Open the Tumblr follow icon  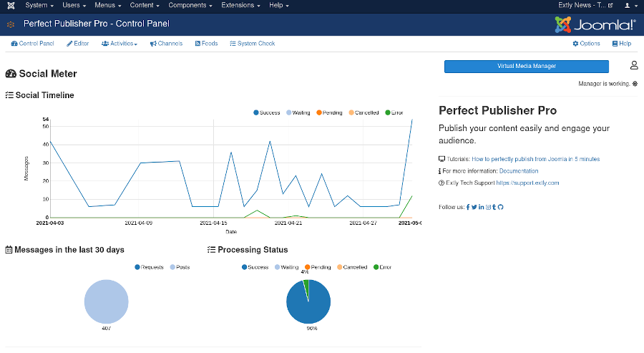coord(494,207)
